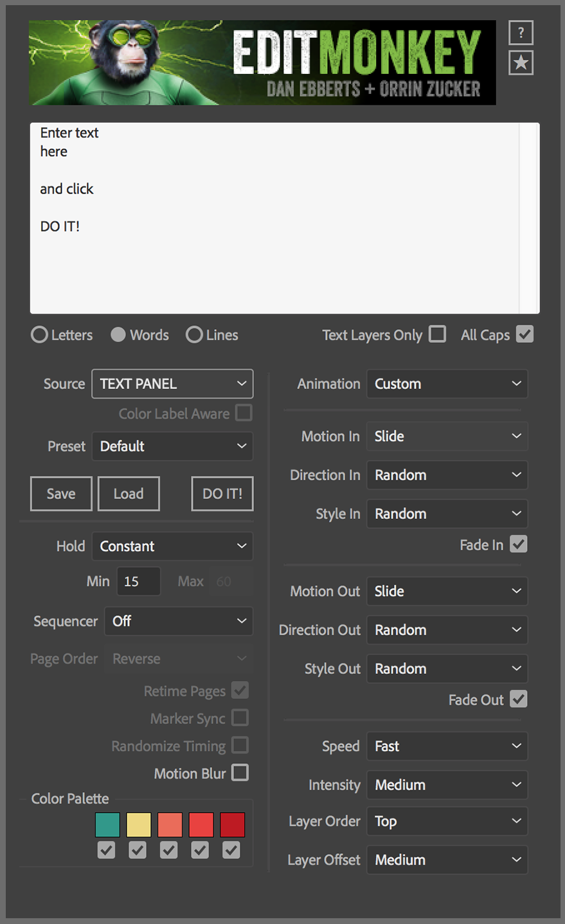Select the teal color swatch
Screen dimensions: 565x924
(107, 824)
